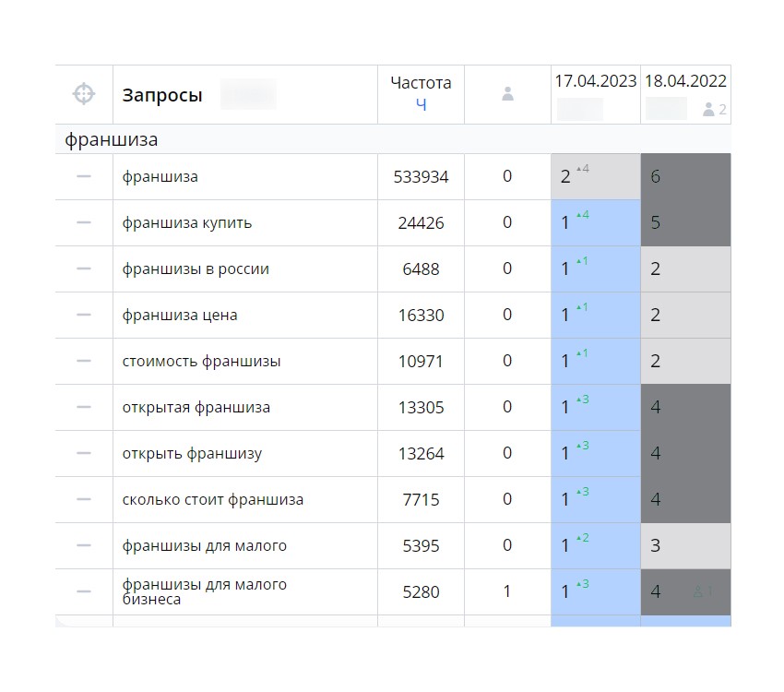This screenshot has height=692, width=784.
Task: Click dash icon beside 'стоимость франшизы' row
Action: tap(84, 361)
